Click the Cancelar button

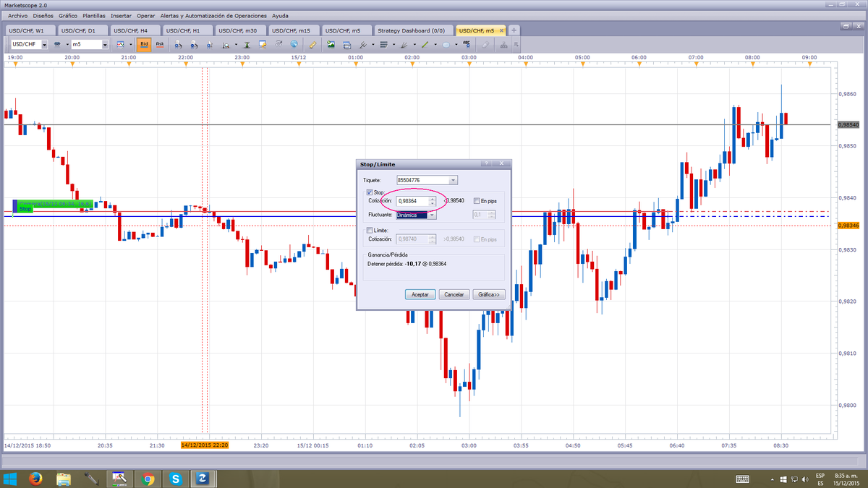pos(454,294)
